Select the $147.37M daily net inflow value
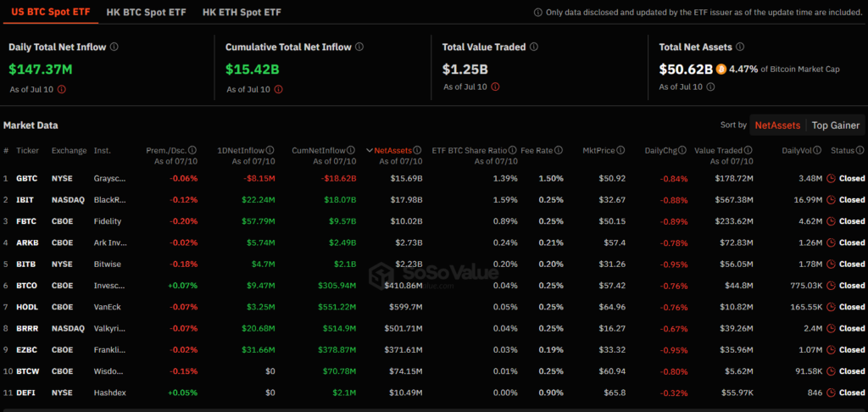 (41, 70)
